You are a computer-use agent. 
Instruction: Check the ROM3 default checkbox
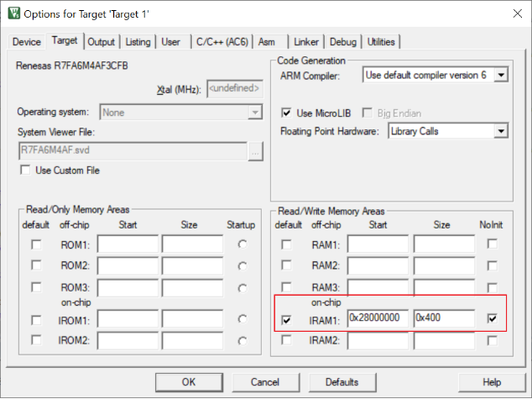pyautogui.click(x=36, y=287)
